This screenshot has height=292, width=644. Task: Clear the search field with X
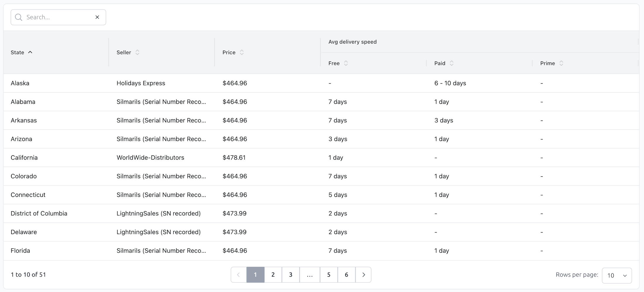tap(97, 17)
